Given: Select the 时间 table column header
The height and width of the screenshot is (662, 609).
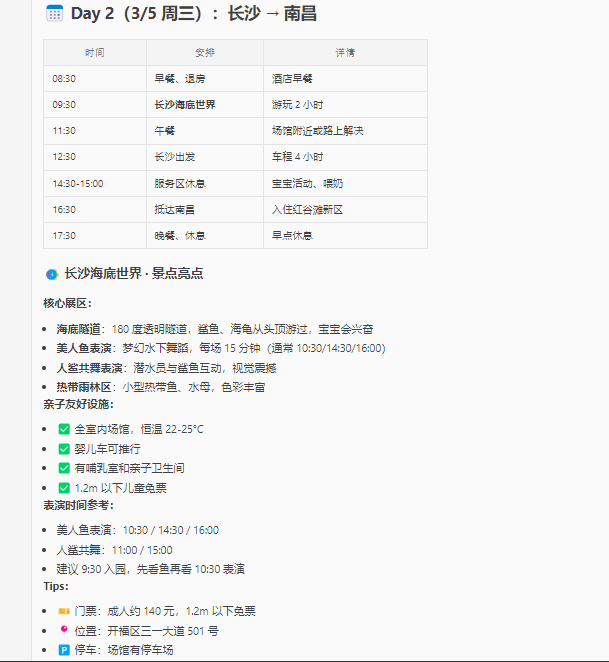Looking at the screenshot, I should [94, 52].
